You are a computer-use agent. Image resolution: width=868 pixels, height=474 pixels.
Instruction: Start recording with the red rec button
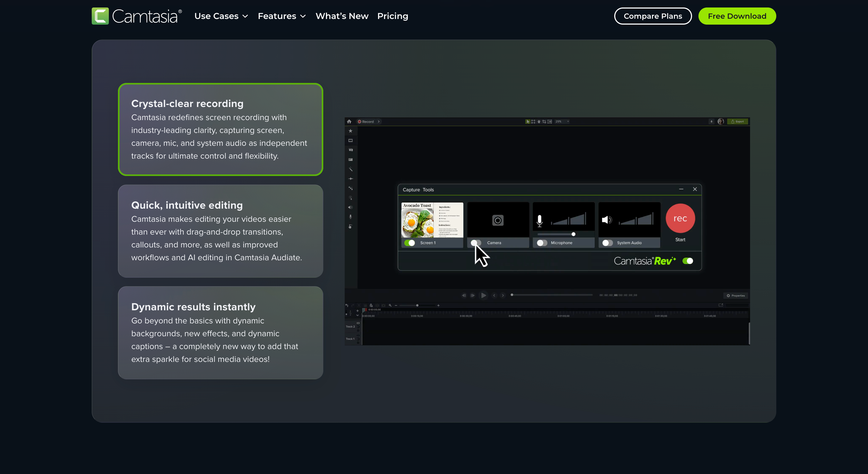[680, 219]
